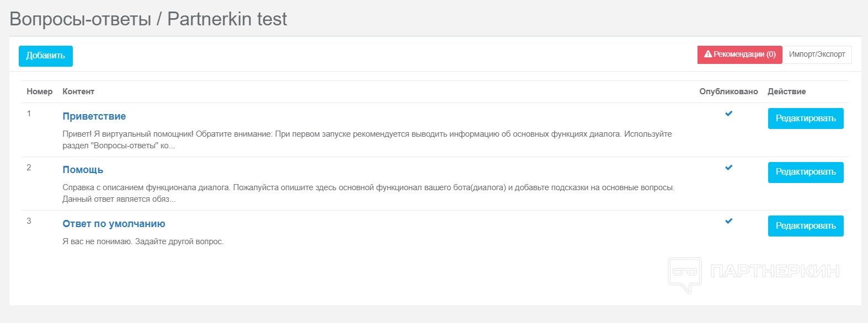Screen dimensions: 868x323
Task: Open the Ответ по умолчанию link
Action: click(114, 224)
